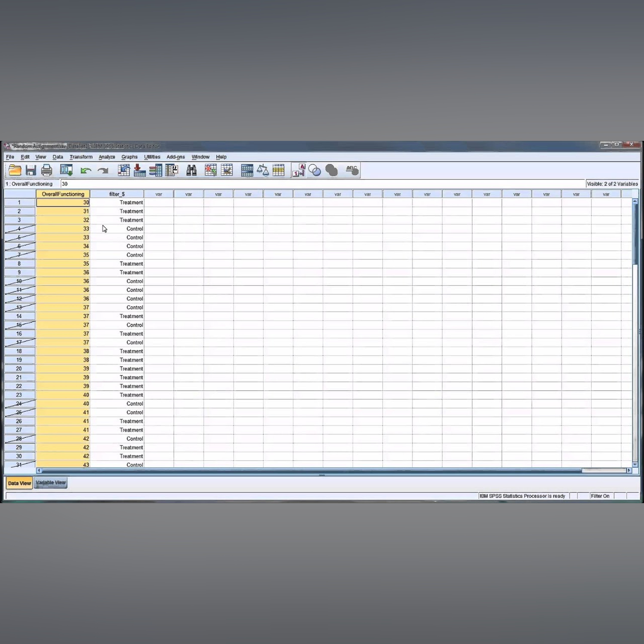This screenshot has width=644, height=644.
Task: Click the Print icon in the toolbar
Action: point(47,170)
